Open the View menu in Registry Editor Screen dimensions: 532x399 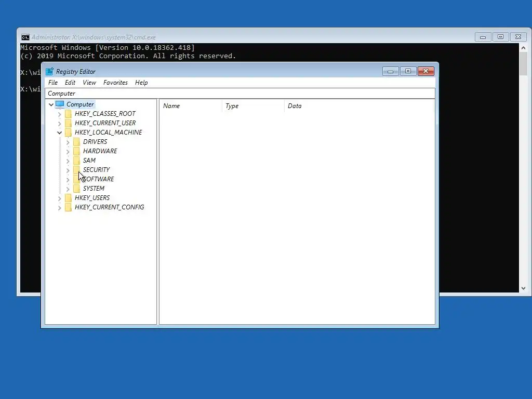tap(89, 83)
